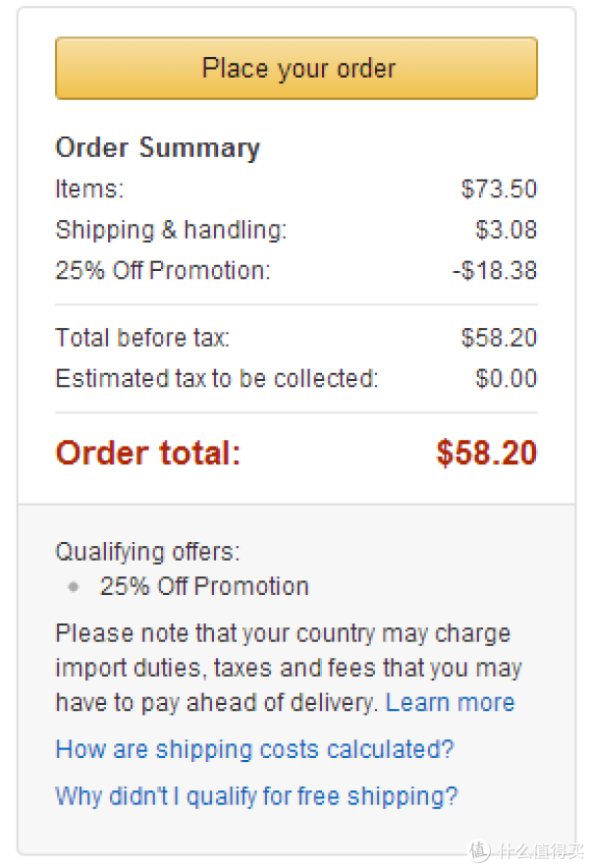Click the import duties notice text
589x868 pixels.
coord(289,668)
